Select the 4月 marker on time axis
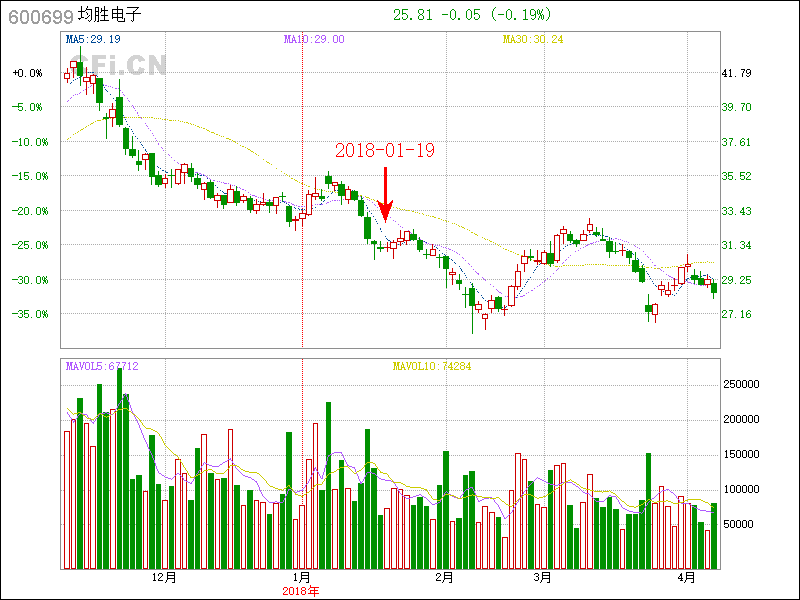 pos(687,578)
